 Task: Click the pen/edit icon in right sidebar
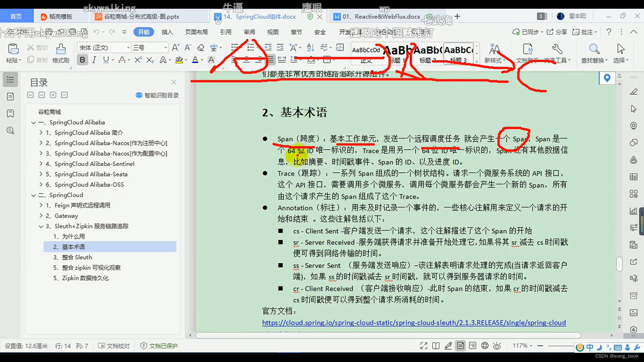point(633,92)
